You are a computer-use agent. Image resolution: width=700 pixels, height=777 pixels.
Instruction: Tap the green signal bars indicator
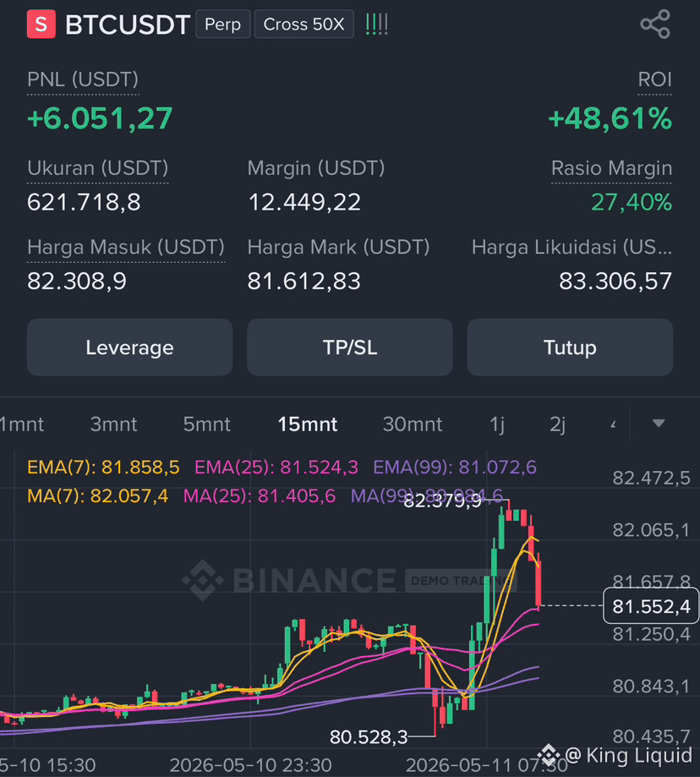pos(376,24)
